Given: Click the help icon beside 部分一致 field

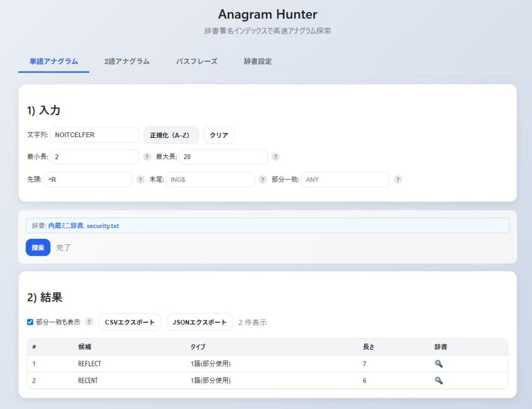Looking at the screenshot, I should (397, 180).
